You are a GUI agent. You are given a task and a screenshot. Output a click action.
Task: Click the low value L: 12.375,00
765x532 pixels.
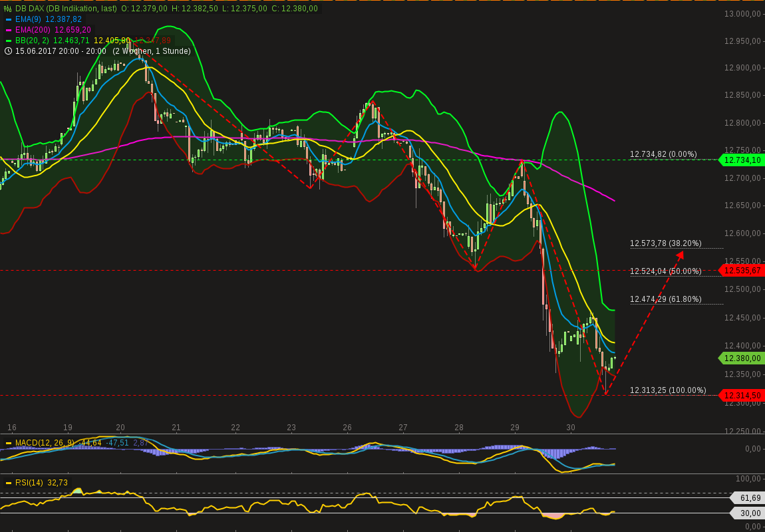click(x=245, y=9)
